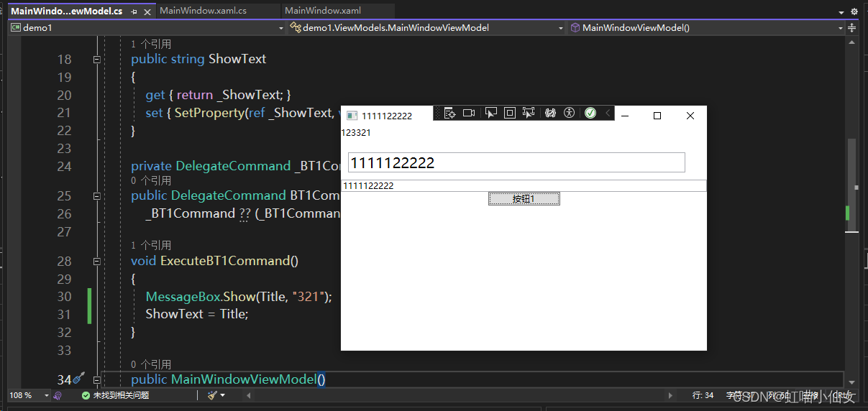Image resolution: width=868 pixels, height=411 pixels.
Task: Open the 108 % zoom dropdown
Action: [x=47, y=395]
